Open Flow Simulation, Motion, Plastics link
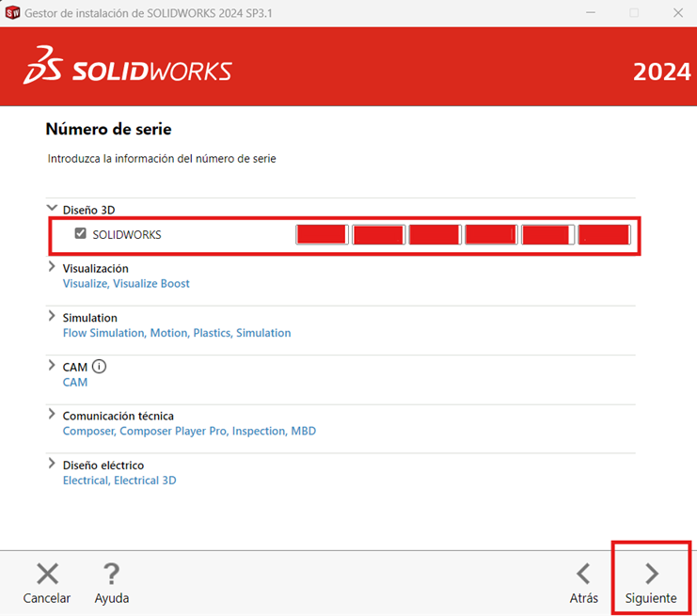The width and height of the screenshot is (697, 616). click(x=177, y=333)
